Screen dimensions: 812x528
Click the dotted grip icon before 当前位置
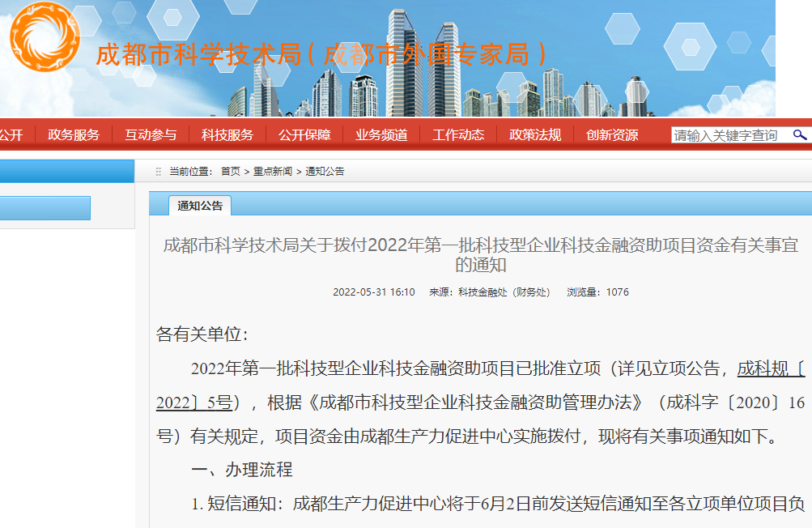(159, 172)
